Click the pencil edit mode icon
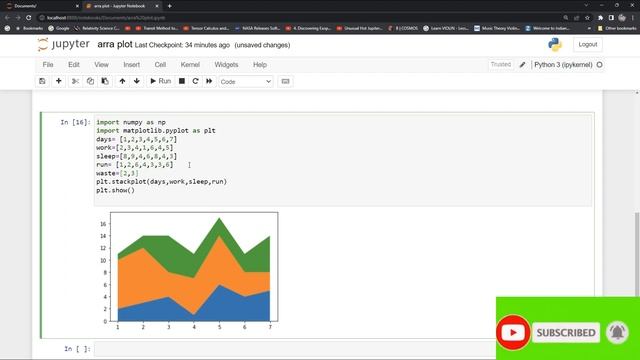Image resolution: width=640 pixels, height=360 pixels. [522, 64]
